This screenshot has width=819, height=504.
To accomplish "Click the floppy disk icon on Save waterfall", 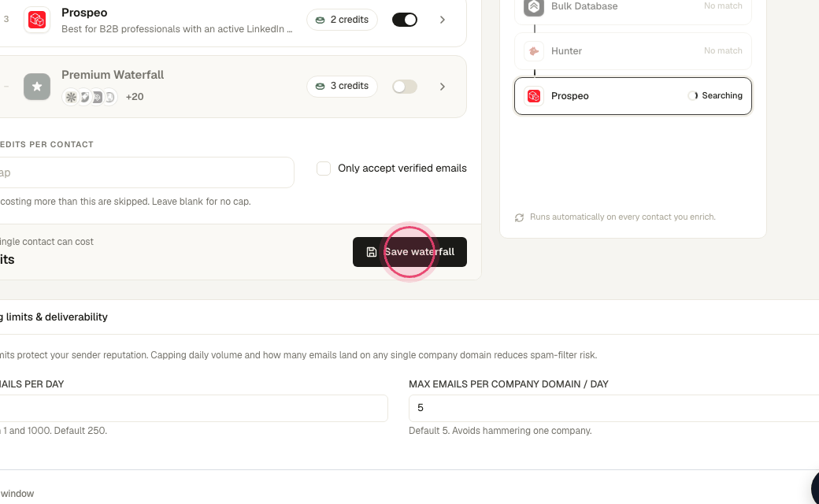I will pos(372,252).
